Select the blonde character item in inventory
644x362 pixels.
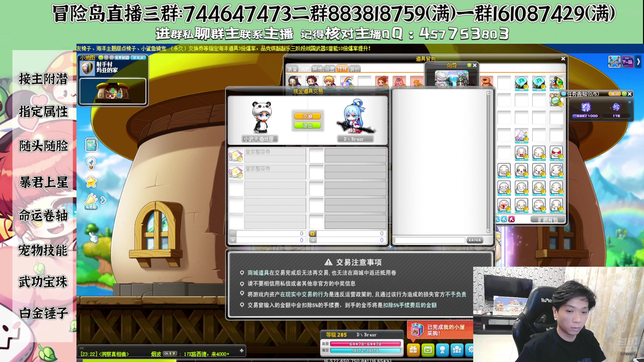(330, 82)
